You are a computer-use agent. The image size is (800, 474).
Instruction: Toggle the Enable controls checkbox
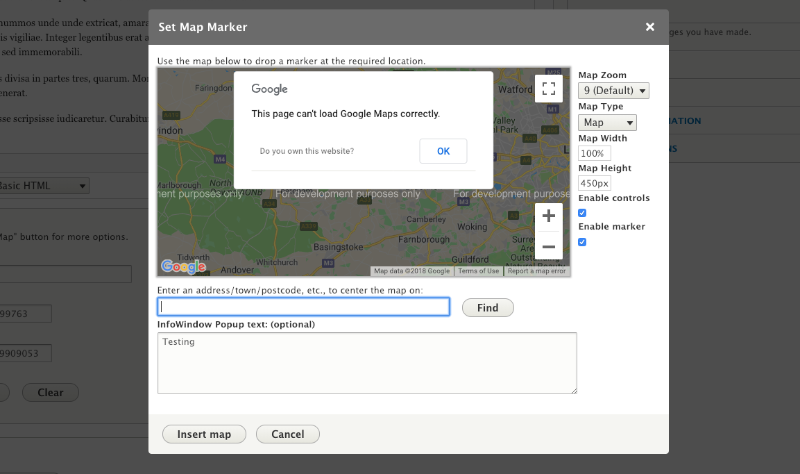[582, 213]
